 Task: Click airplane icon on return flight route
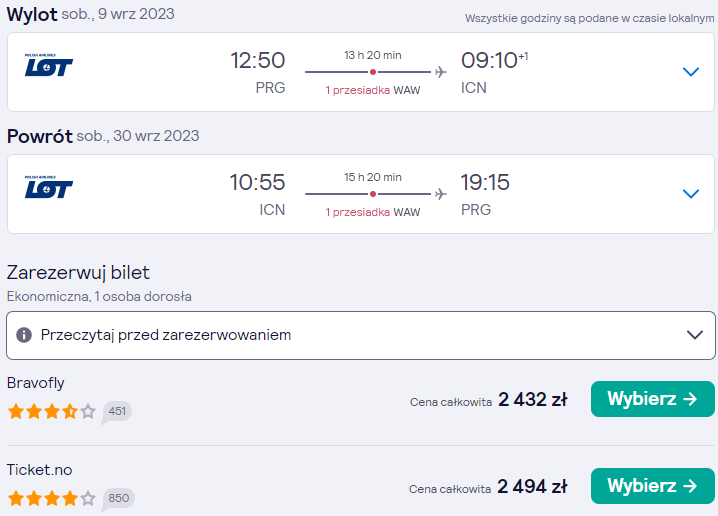click(441, 194)
